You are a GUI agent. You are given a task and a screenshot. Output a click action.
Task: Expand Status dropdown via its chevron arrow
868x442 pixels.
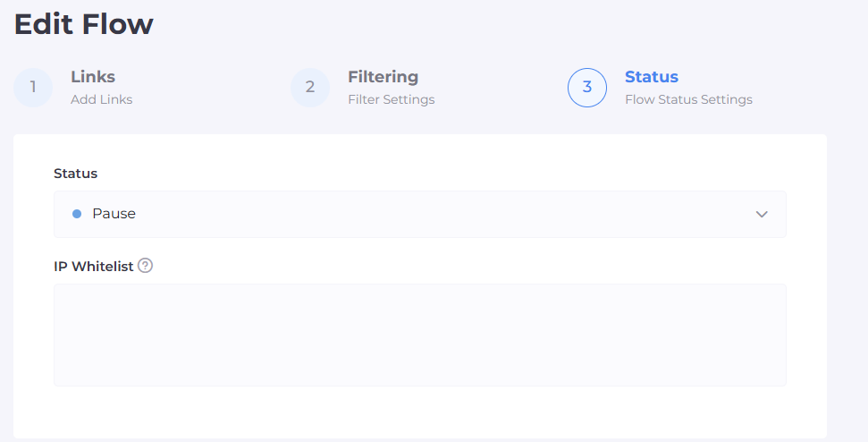pos(762,214)
